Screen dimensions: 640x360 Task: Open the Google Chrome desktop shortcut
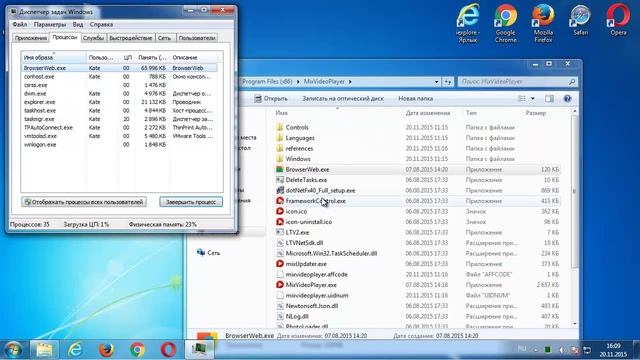[x=505, y=23]
